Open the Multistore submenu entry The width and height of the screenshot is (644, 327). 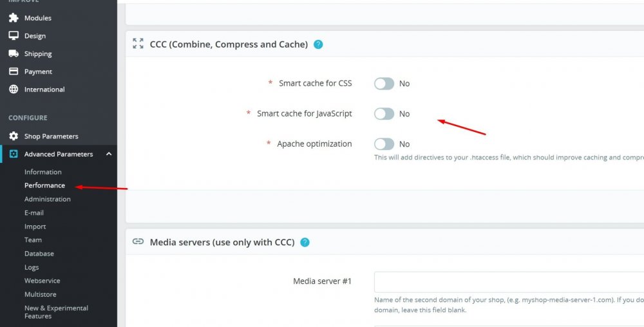coord(41,294)
